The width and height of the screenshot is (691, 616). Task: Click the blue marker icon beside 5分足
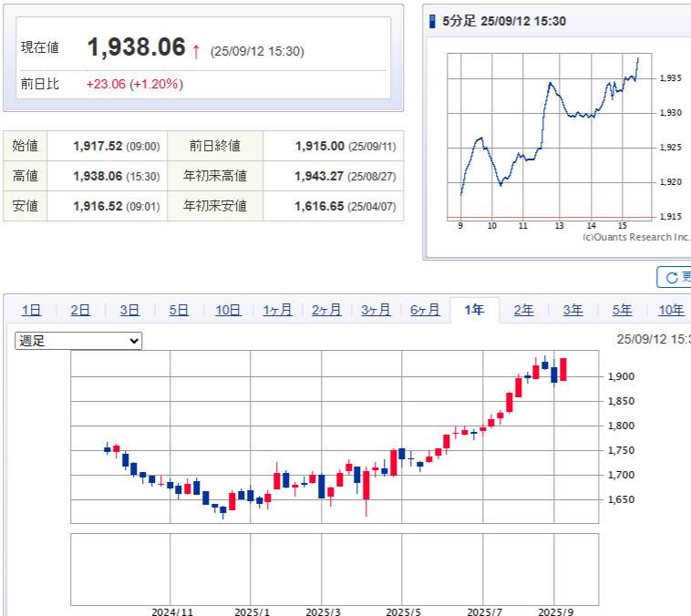(x=432, y=21)
